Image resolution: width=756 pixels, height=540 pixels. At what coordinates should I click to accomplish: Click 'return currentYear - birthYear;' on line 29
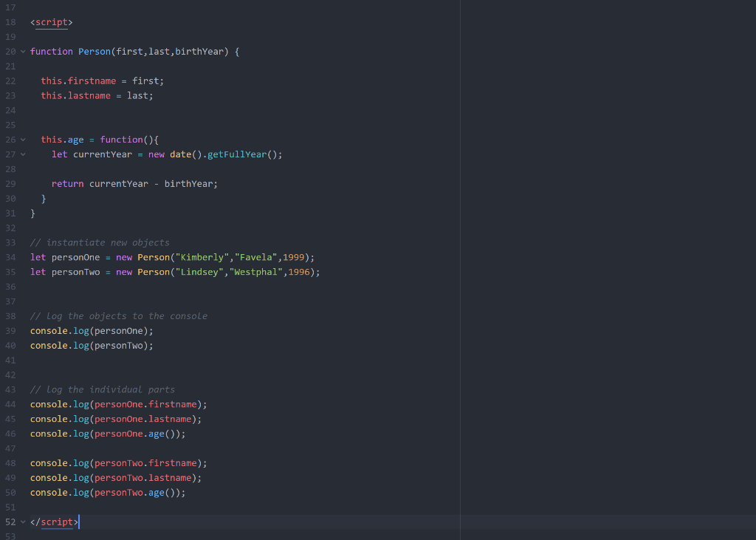134,184
